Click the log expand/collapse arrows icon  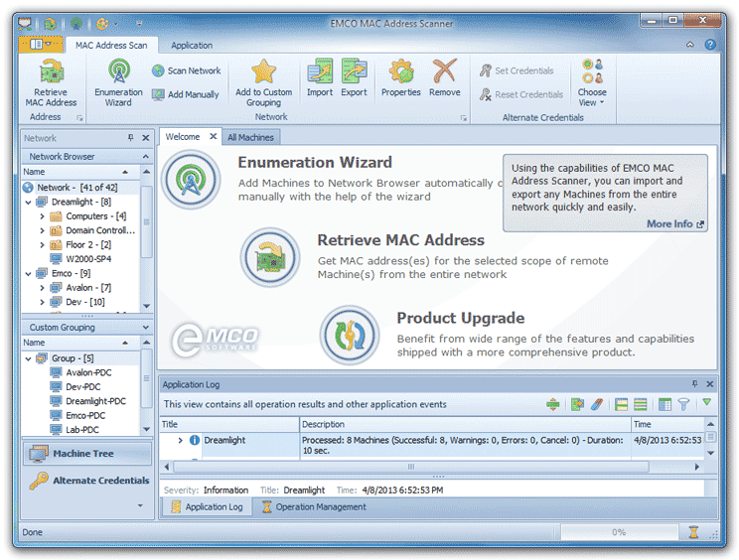point(553,404)
